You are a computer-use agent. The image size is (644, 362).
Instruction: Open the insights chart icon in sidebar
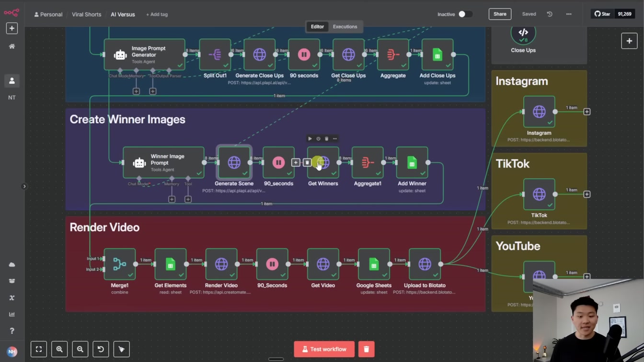coord(12,314)
